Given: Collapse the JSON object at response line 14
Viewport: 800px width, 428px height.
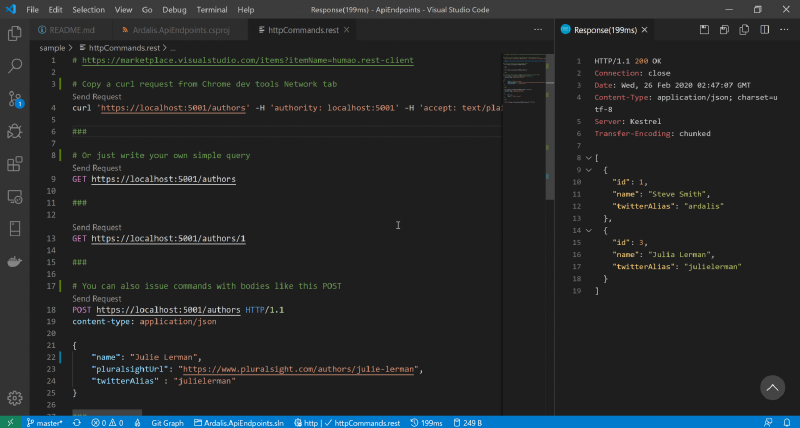Looking at the screenshot, I should (x=588, y=231).
